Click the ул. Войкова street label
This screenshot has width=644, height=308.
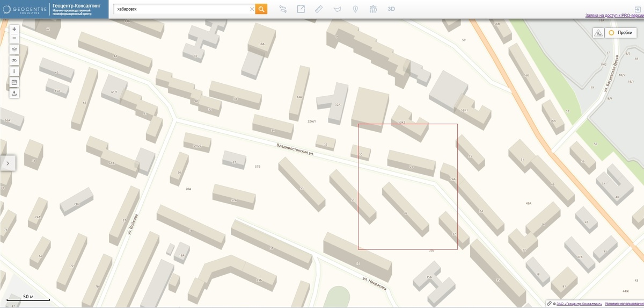[133, 225]
